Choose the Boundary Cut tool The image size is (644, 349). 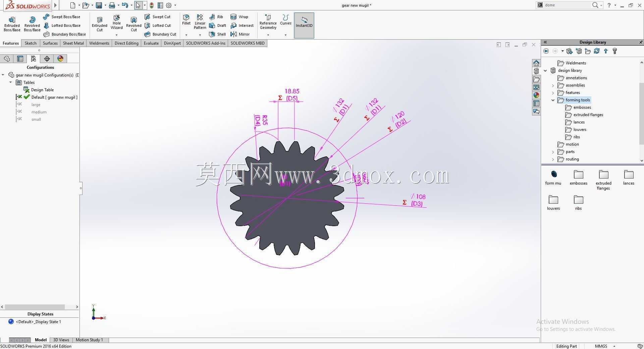pos(160,34)
